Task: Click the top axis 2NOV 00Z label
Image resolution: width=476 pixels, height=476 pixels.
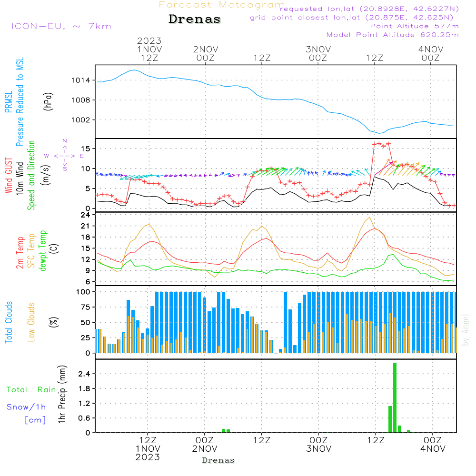Action: point(206,53)
